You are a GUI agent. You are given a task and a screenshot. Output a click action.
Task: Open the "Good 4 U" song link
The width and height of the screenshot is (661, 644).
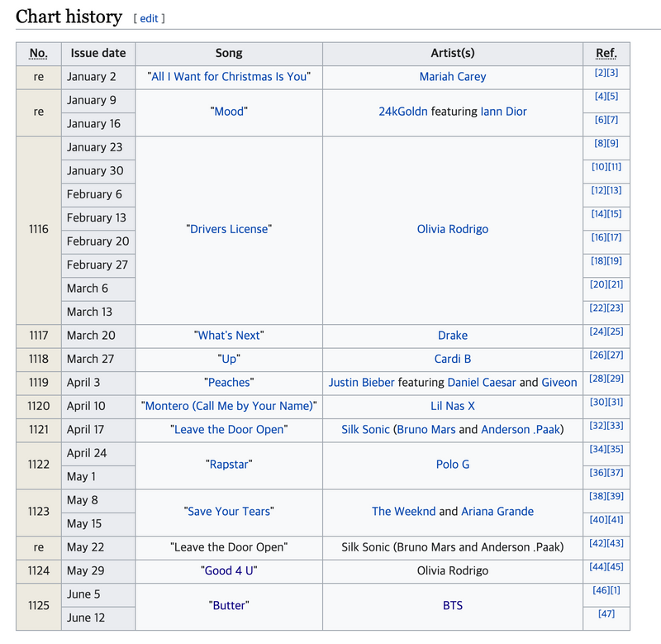click(229, 571)
